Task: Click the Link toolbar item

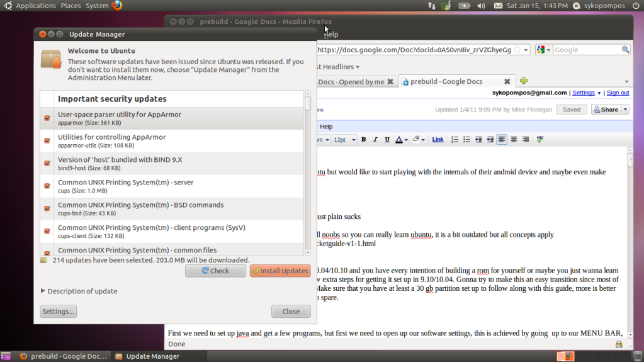Action: coord(438,140)
